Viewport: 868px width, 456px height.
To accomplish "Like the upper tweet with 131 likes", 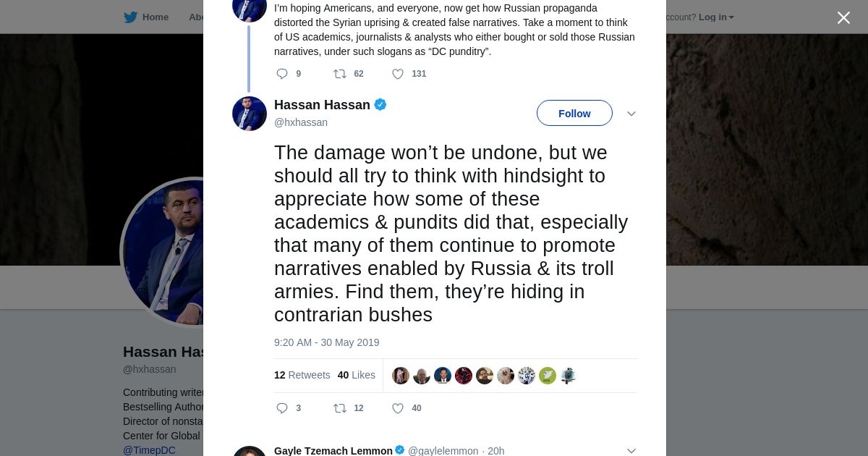I will pyautogui.click(x=398, y=74).
